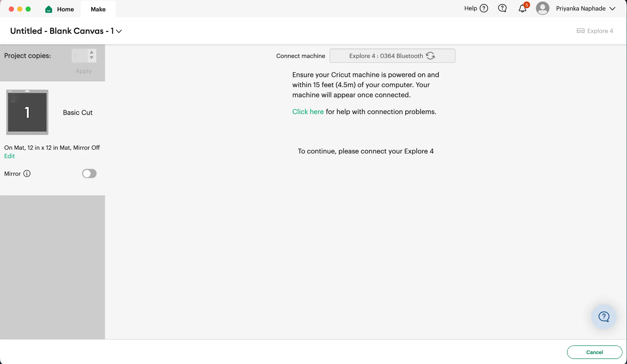Select the Make tab
Screen dimensions: 627x364
pyautogui.click(x=98, y=9)
